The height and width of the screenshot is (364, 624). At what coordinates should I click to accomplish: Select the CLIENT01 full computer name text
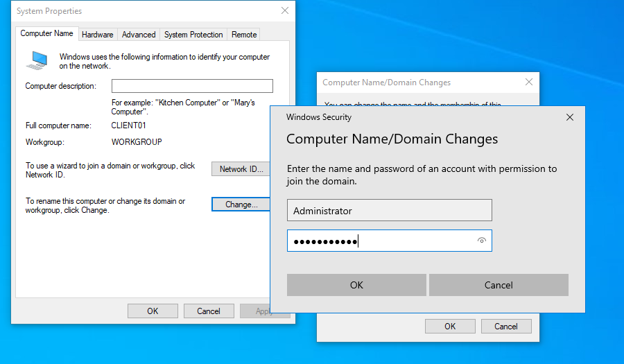click(x=128, y=125)
